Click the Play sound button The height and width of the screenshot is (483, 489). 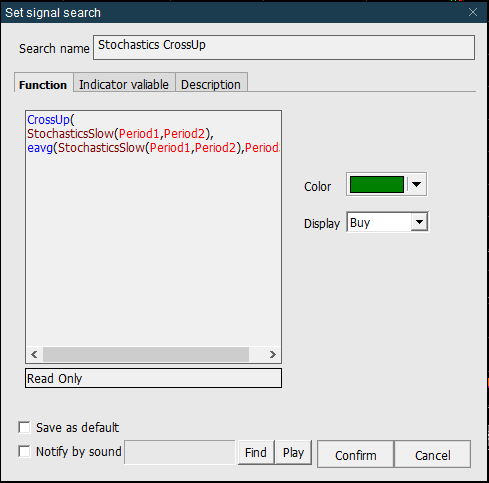click(x=293, y=452)
